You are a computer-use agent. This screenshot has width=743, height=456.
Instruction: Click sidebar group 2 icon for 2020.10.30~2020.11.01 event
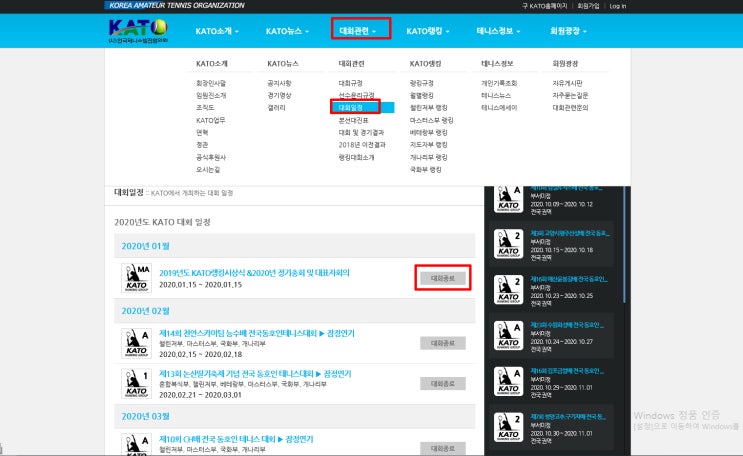(x=508, y=427)
